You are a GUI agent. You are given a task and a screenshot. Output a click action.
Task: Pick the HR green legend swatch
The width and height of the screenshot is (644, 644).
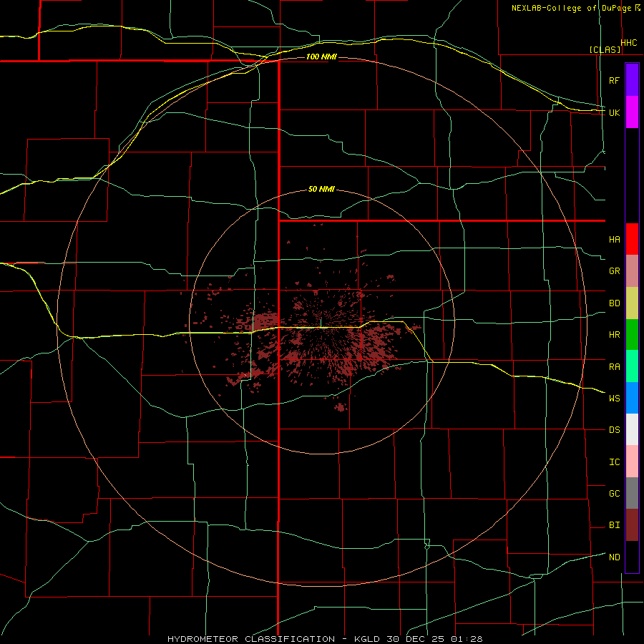(x=632, y=335)
